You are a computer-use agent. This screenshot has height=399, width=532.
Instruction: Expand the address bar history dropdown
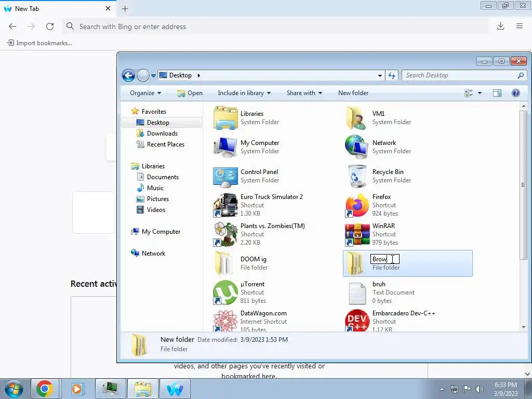[380, 76]
